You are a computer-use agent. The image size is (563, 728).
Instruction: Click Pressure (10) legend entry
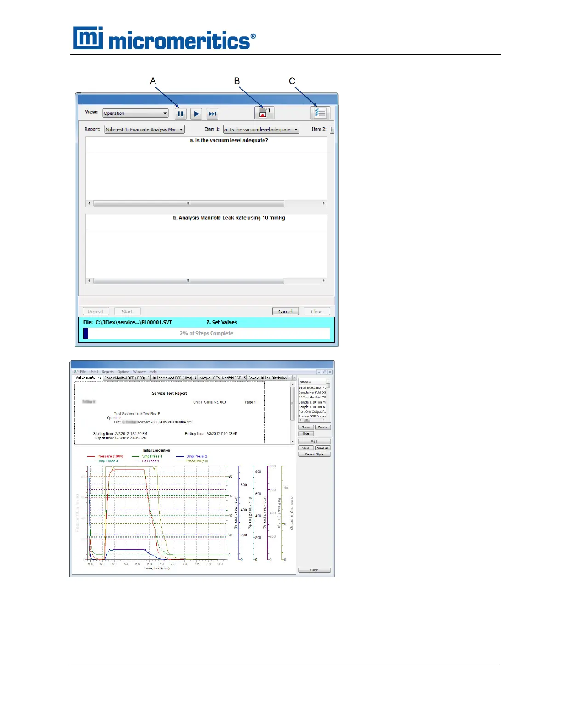click(192, 461)
